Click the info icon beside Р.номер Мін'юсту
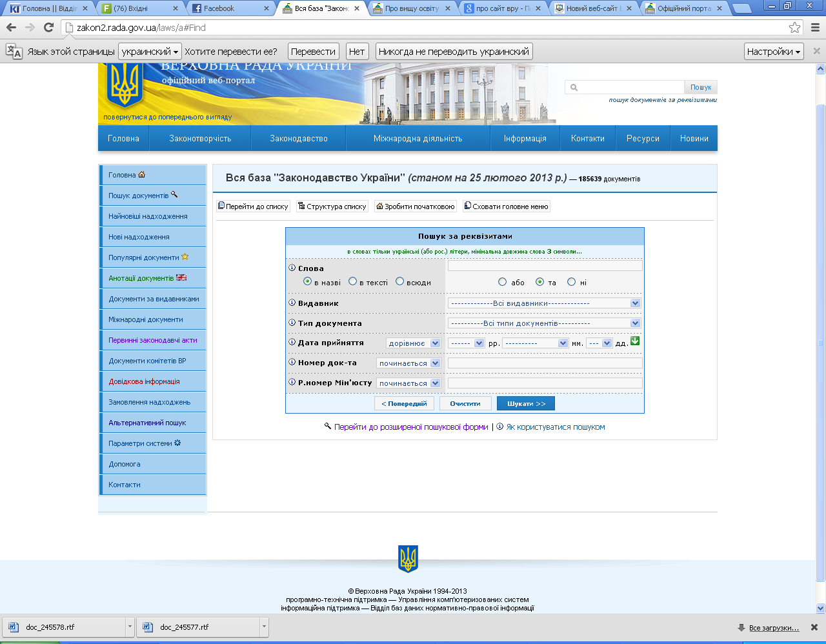This screenshot has width=826, height=644. tap(292, 382)
